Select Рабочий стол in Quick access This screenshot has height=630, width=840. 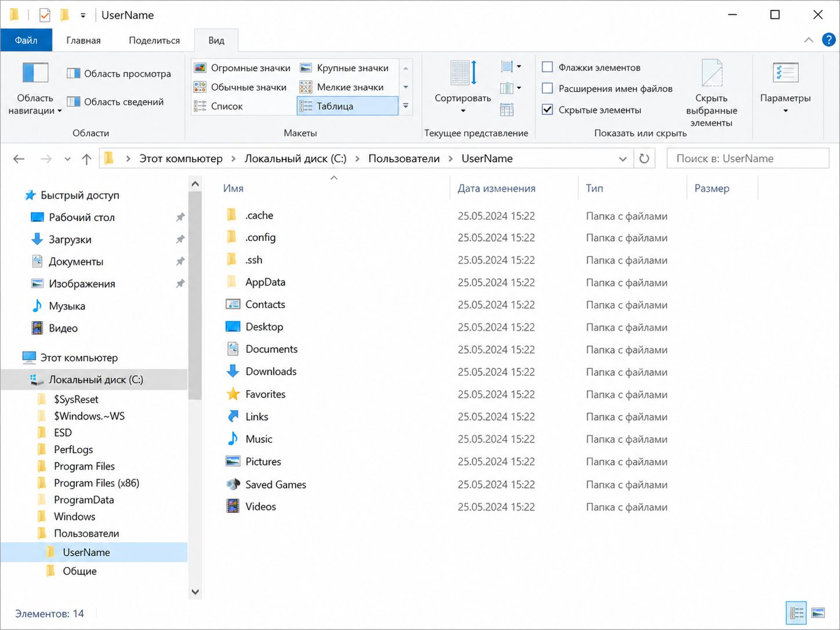coord(82,218)
